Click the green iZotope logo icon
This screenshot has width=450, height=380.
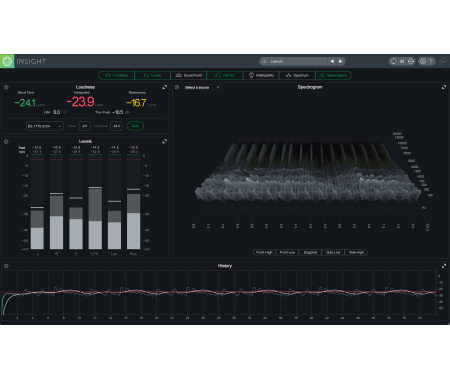click(x=7, y=61)
